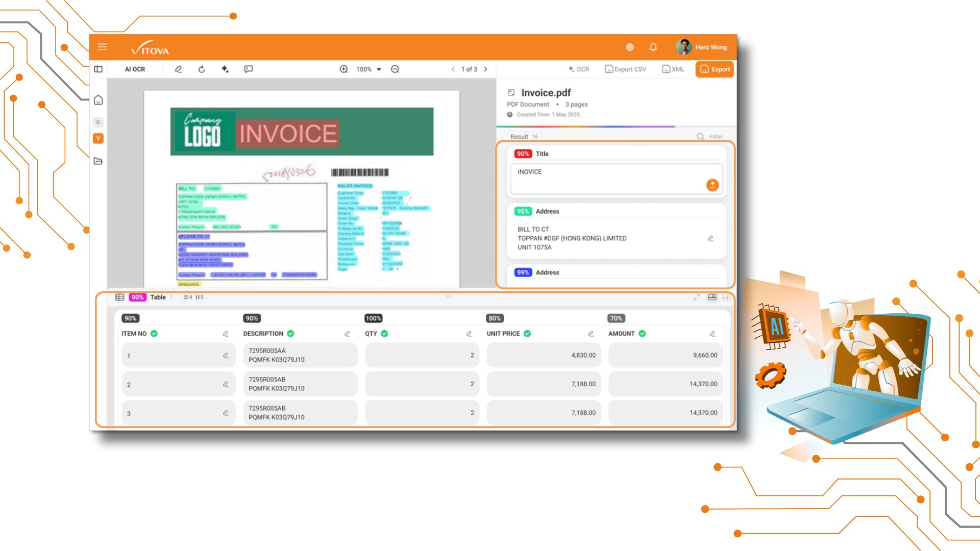The height and width of the screenshot is (551, 980).
Task: Click Export CSV button
Action: click(x=625, y=69)
